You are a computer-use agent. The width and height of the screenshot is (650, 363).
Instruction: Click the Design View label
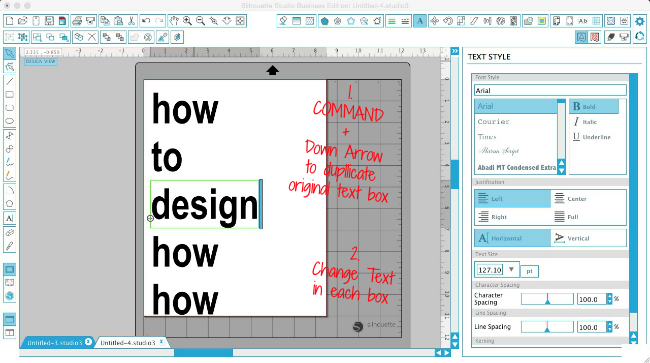(x=40, y=61)
